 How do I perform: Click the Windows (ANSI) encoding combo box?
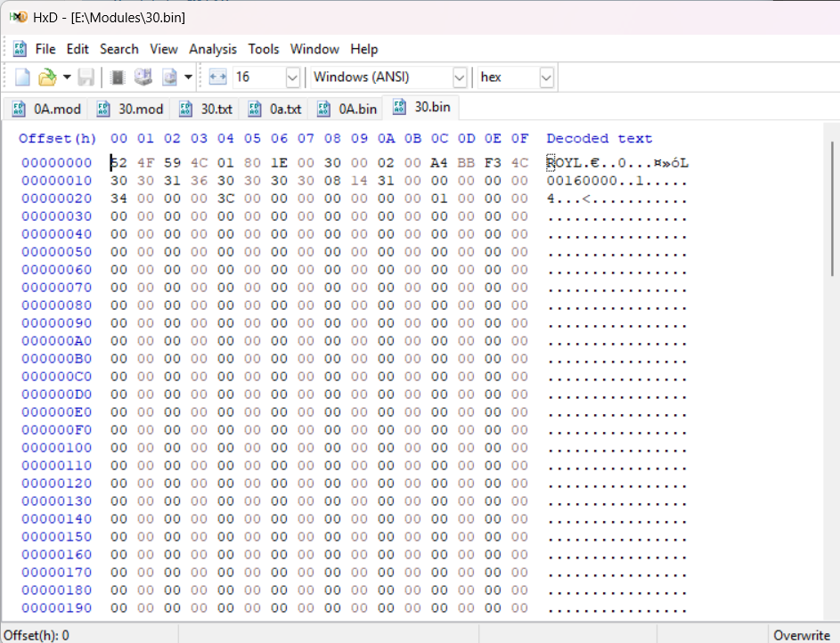tap(388, 77)
